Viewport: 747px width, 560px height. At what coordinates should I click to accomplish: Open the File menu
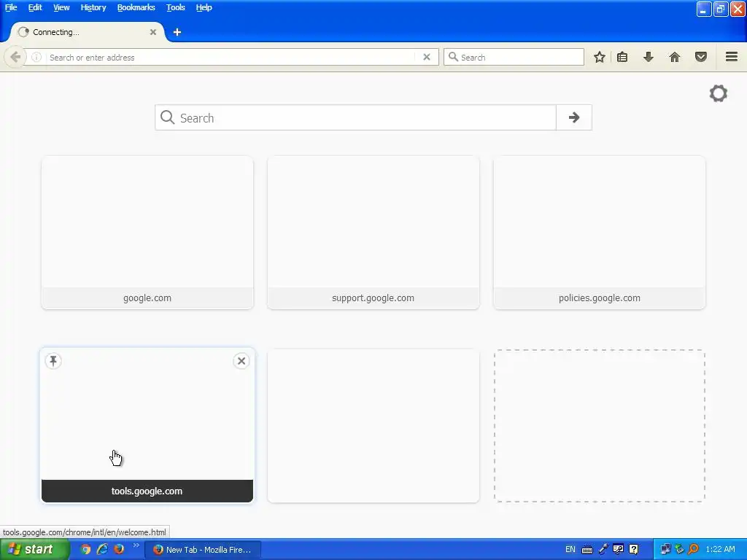11,7
